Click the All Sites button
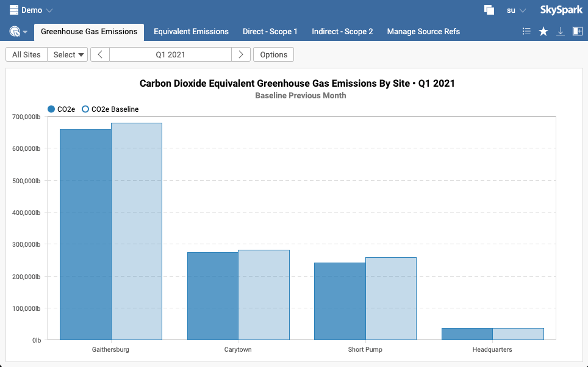 click(x=26, y=55)
